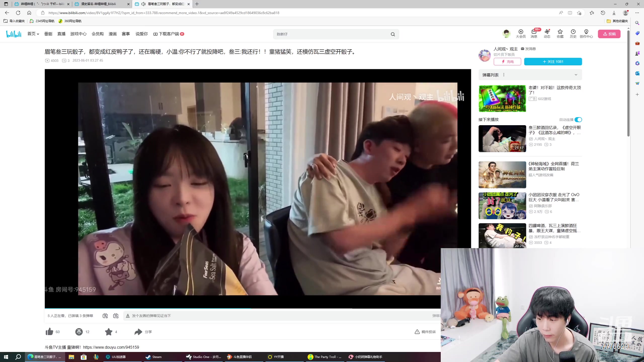Toggle the danmaku display switch icon
Viewport: 644px width, 362px height.
(105, 316)
